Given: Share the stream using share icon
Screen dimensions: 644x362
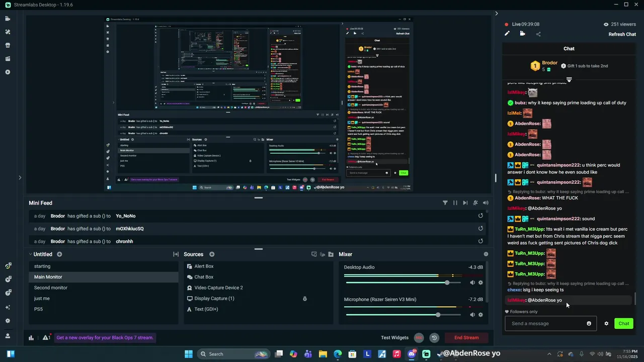Looking at the screenshot, I should click(538, 34).
